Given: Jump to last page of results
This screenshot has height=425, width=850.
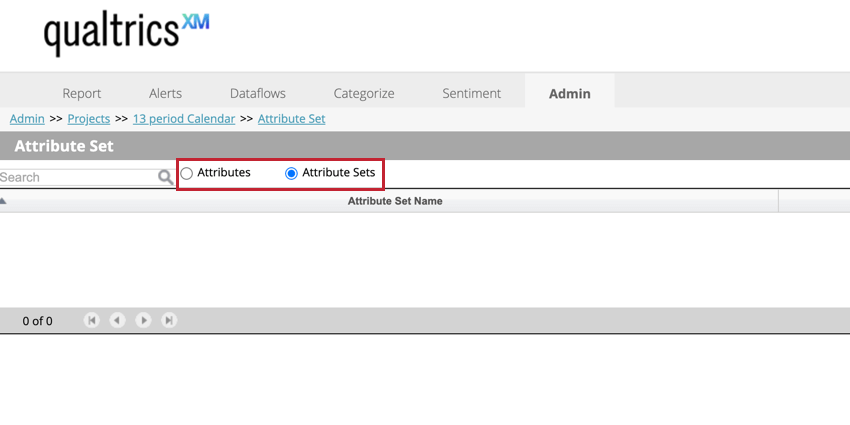Looking at the screenshot, I should 169,320.
